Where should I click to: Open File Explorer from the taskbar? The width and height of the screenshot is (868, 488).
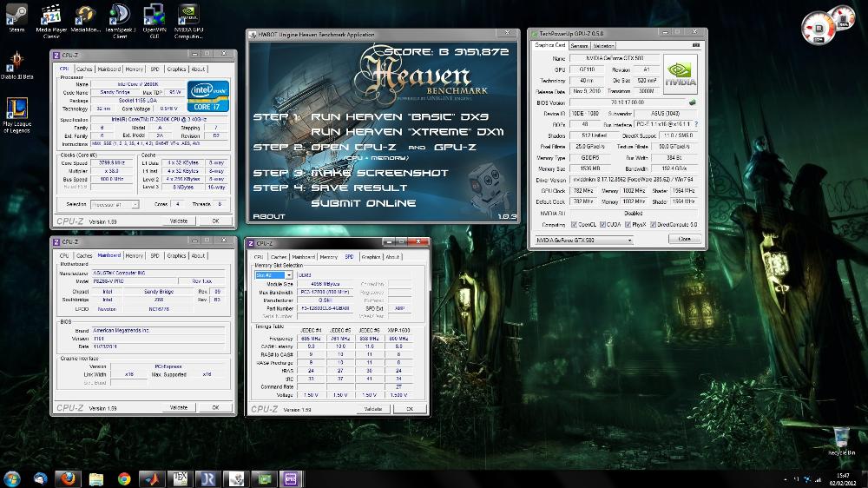coord(96,478)
